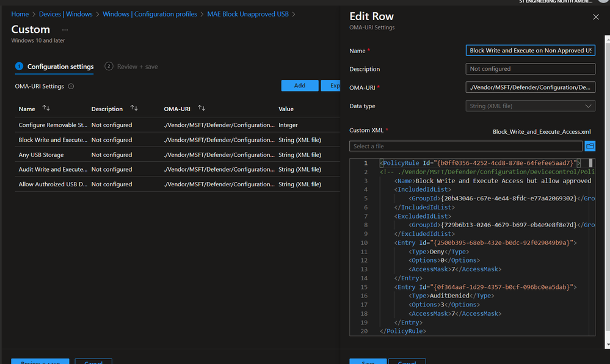
Task: Click the Value column header
Action: coord(286,109)
